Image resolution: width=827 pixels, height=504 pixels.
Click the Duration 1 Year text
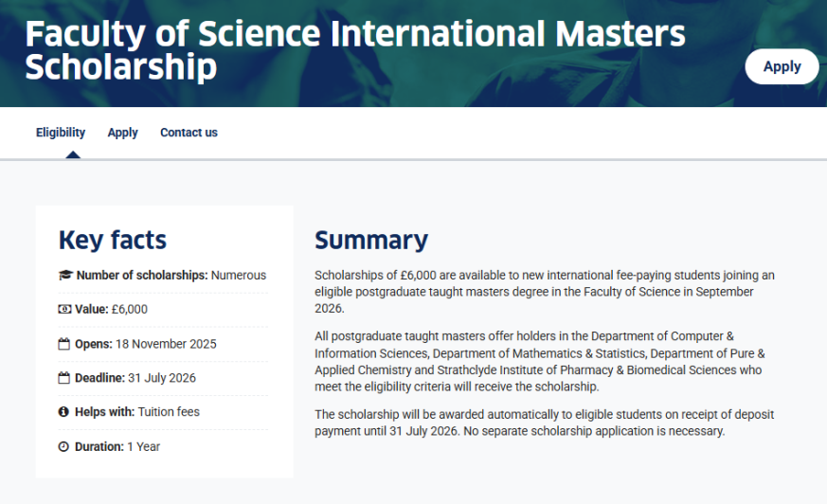[144, 446]
